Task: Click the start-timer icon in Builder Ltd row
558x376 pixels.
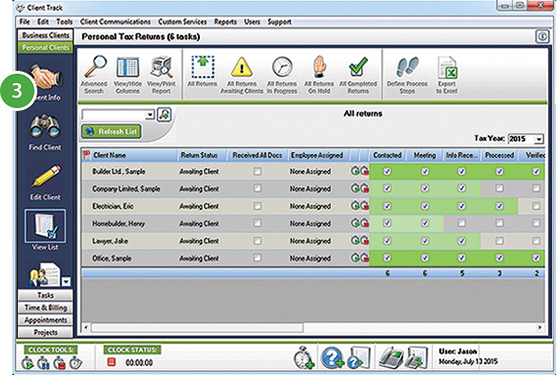Action: (355, 171)
